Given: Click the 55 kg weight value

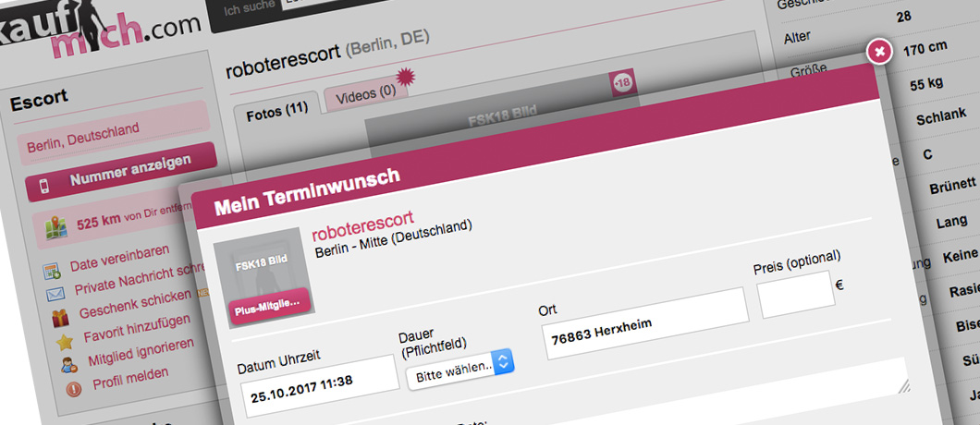Looking at the screenshot, I should (926, 86).
